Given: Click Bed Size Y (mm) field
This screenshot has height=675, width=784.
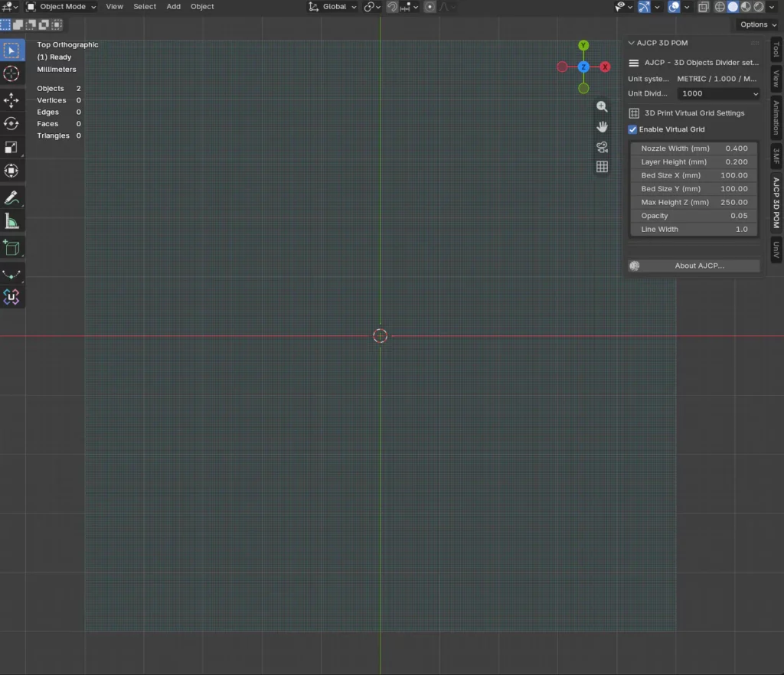Looking at the screenshot, I should (x=694, y=189).
